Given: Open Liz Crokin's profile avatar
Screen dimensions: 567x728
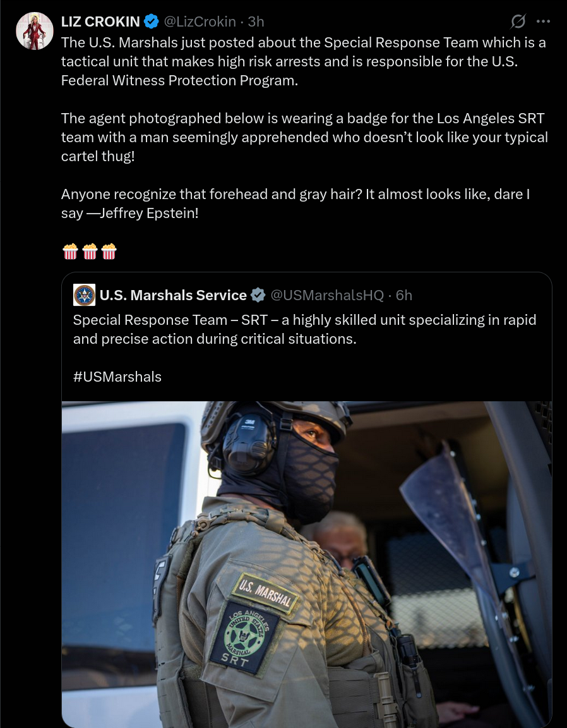Looking at the screenshot, I should 34,31.
